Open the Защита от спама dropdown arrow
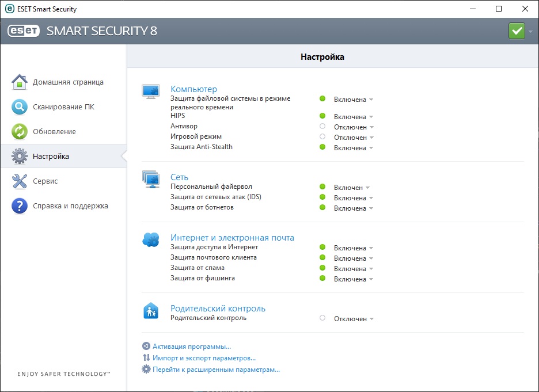 pyautogui.click(x=371, y=269)
